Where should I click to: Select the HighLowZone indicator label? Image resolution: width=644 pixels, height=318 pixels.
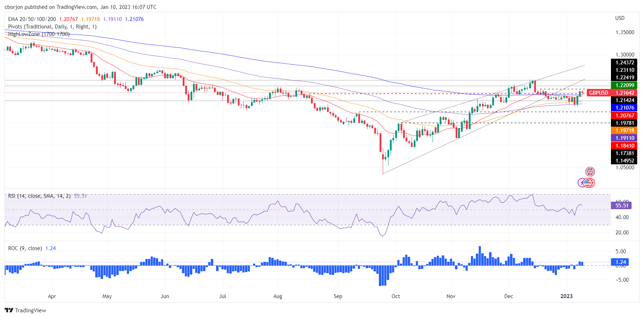[39, 34]
